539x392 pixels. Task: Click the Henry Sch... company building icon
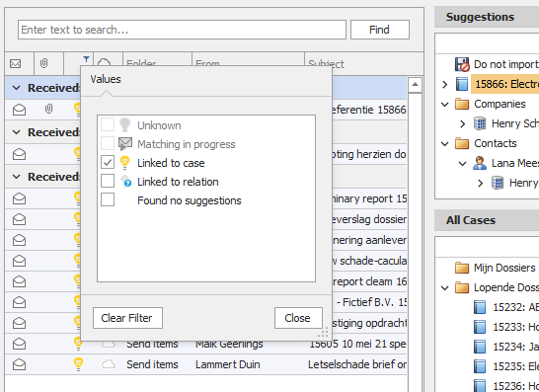tap(480, 123)
